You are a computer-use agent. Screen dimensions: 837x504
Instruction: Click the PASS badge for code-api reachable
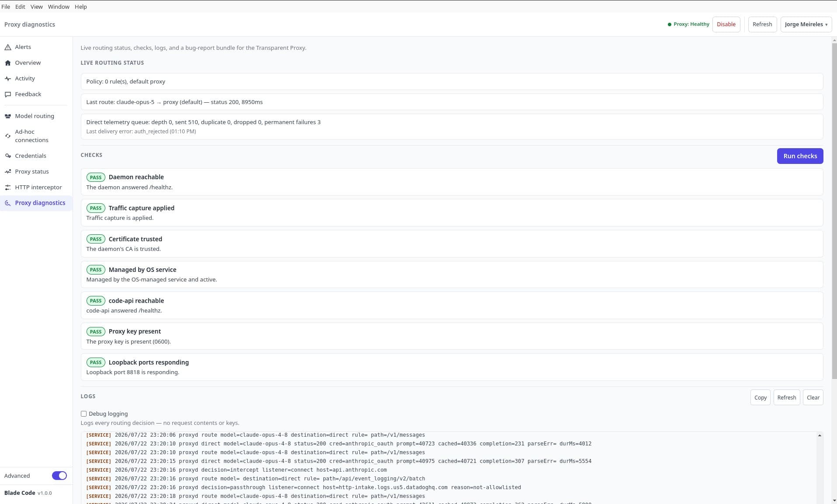pyautogui.click(x=96, y=301)
